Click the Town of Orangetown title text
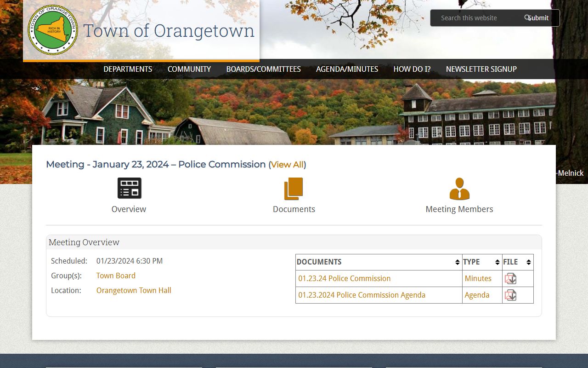 click(169, 31)
